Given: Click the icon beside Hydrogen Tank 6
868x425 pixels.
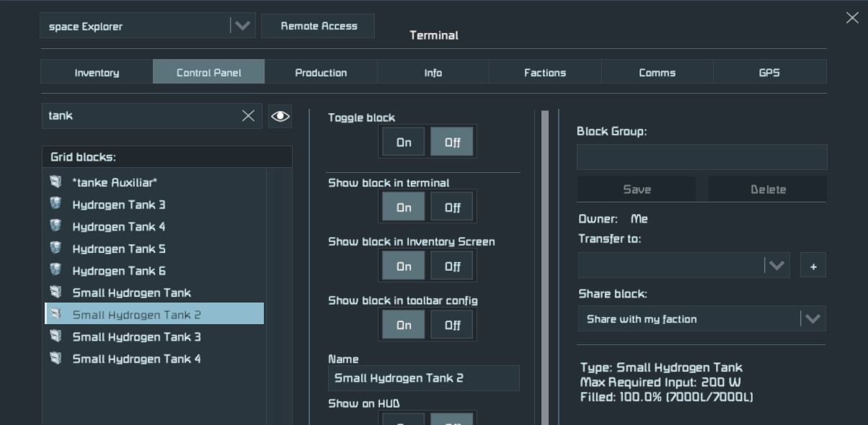Looking at the screenshot, I should click(56, 270).
